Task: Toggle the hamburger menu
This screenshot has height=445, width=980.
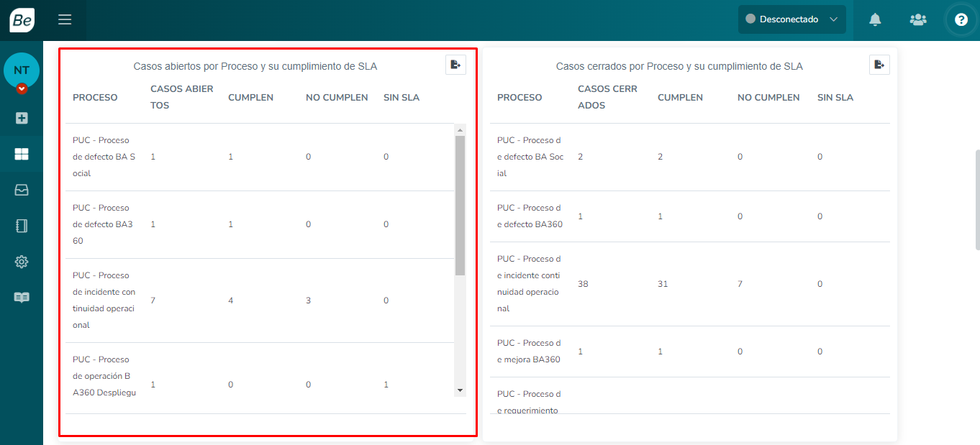Action: [x=65, y=19]
